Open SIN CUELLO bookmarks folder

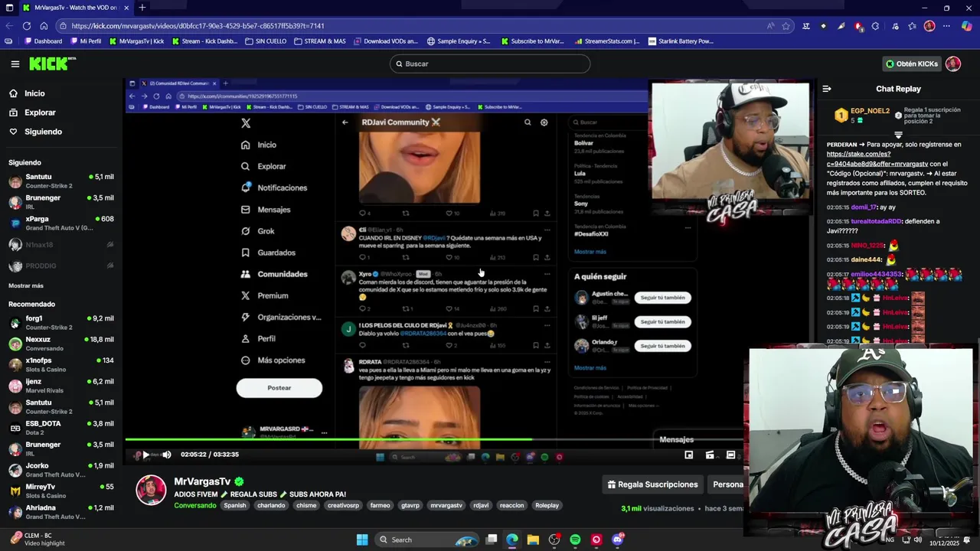(266, 41)
